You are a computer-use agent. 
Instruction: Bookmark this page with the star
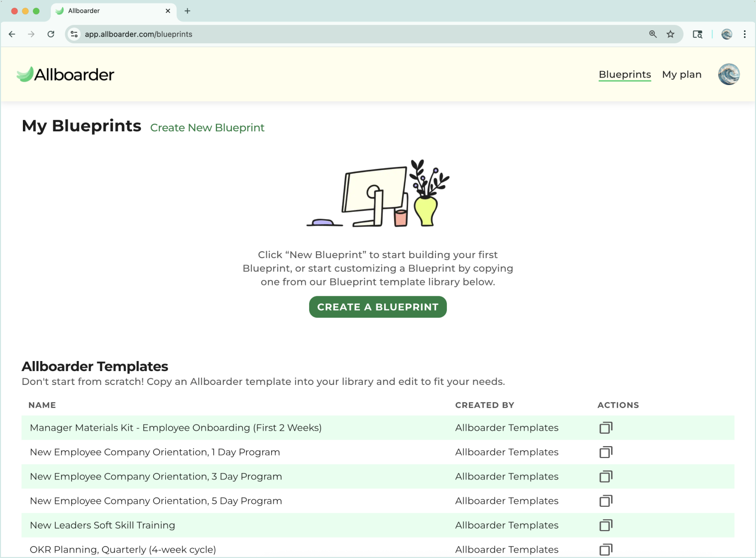coord(671,34)
